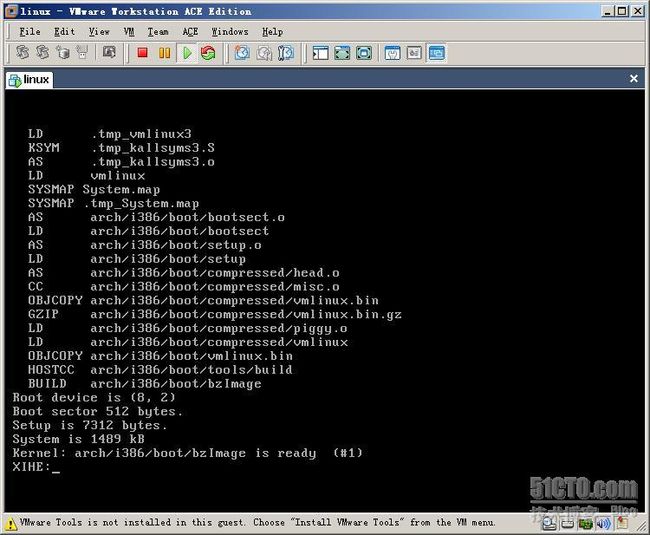Show the Console view icon

click(437, 53)
